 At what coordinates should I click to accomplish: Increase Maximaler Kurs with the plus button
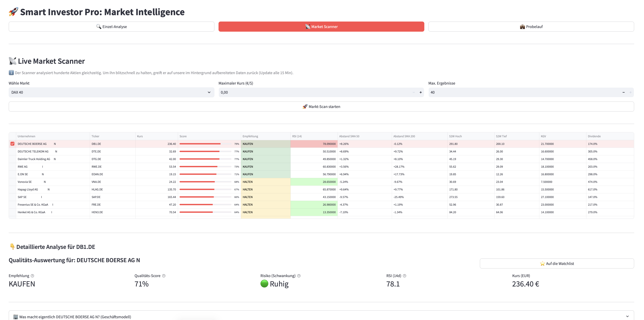pos(421,92)
